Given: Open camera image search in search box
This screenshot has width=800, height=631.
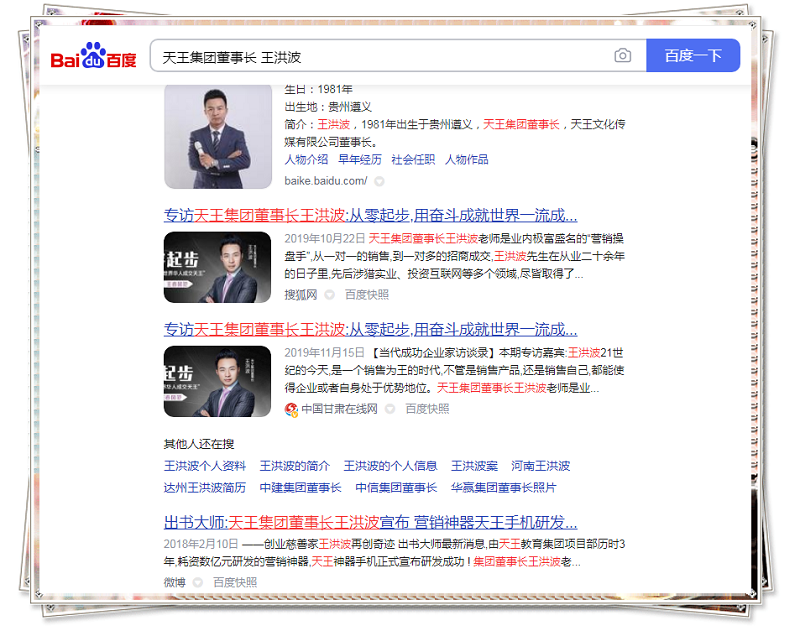Looking at the screenshot, I should [623, 56].
